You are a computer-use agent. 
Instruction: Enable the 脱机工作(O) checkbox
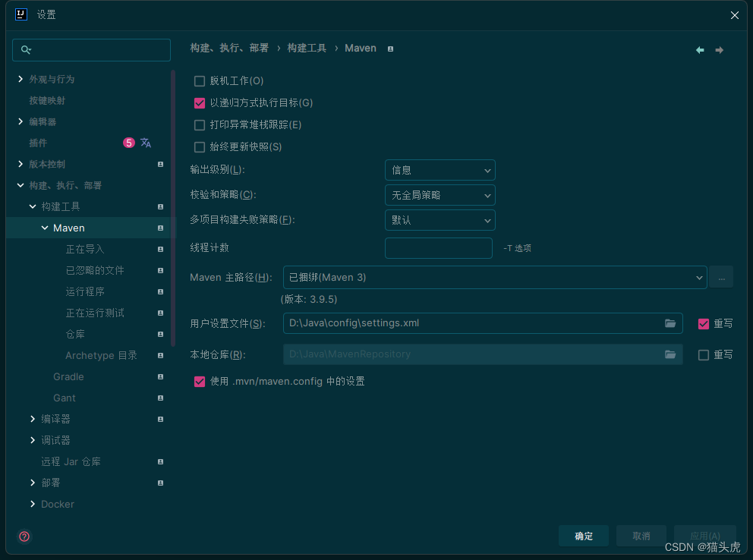(x=200, y=81)
